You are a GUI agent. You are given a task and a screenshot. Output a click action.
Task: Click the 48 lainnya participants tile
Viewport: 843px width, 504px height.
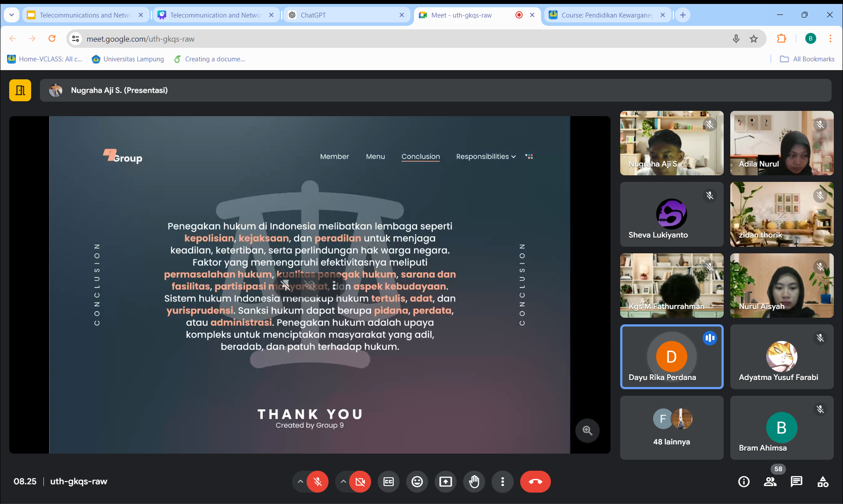(x=672, y=428)
